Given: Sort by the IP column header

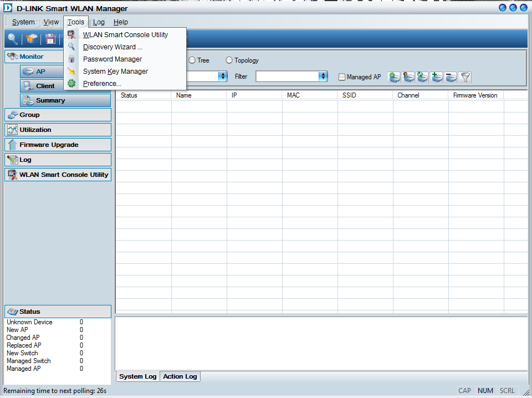Looking at the screenshot, I should coord(254,95).
